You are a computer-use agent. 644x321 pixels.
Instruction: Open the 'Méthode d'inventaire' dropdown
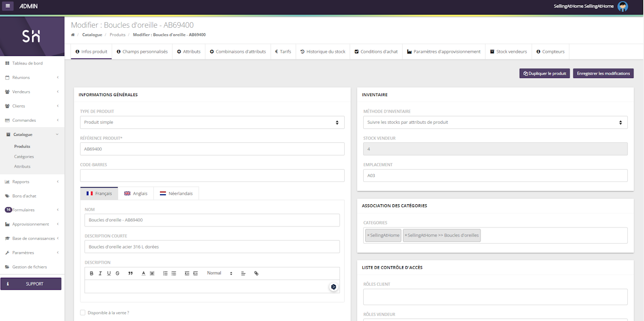pos(495,122)
